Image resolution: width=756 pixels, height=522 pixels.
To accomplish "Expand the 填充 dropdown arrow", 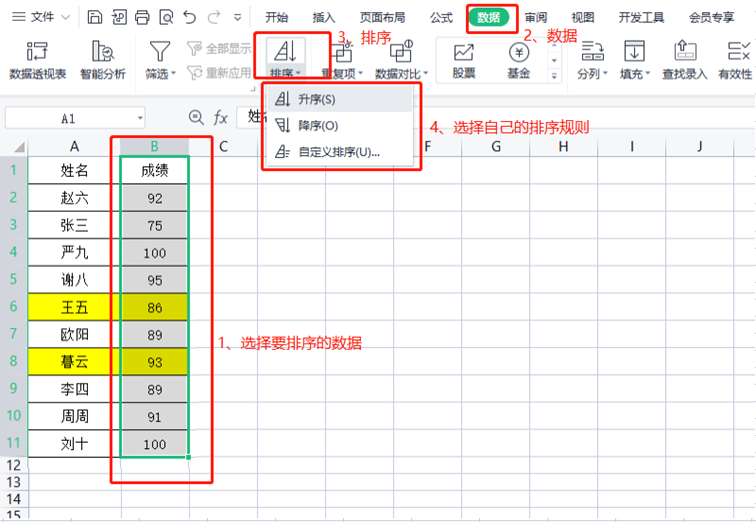I will [x=647, y=74].
